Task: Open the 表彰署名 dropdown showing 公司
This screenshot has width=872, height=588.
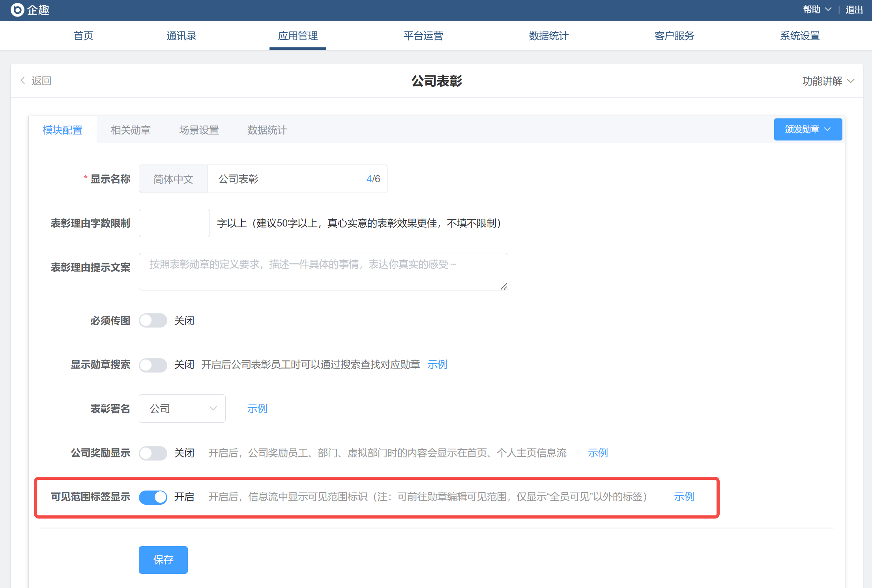Action: [x=182, y=408]
